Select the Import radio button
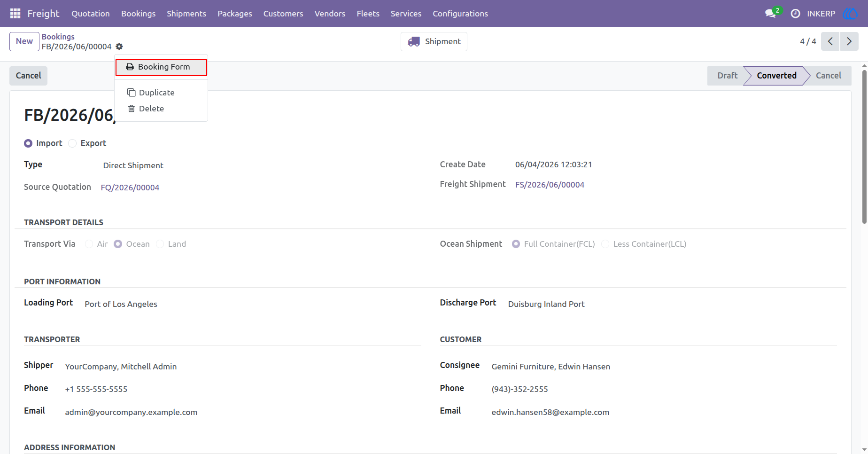868x454 pixels. click(28, 143)
